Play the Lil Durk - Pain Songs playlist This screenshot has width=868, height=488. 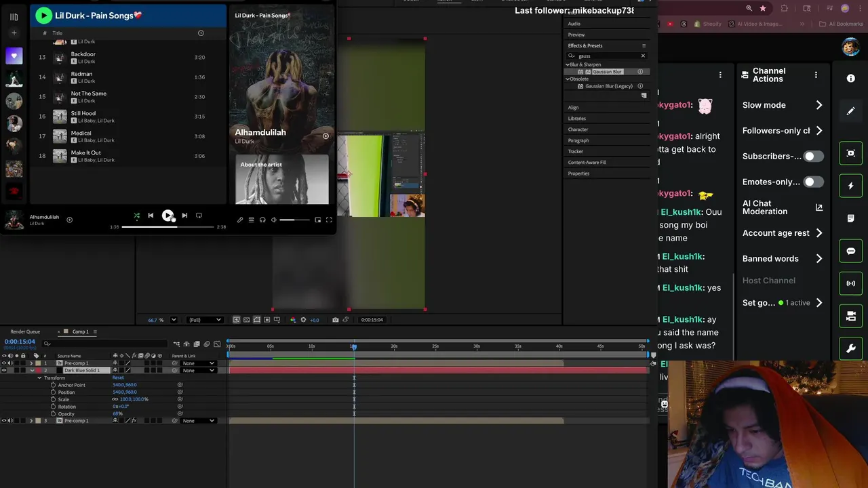[x=43, y=15]
